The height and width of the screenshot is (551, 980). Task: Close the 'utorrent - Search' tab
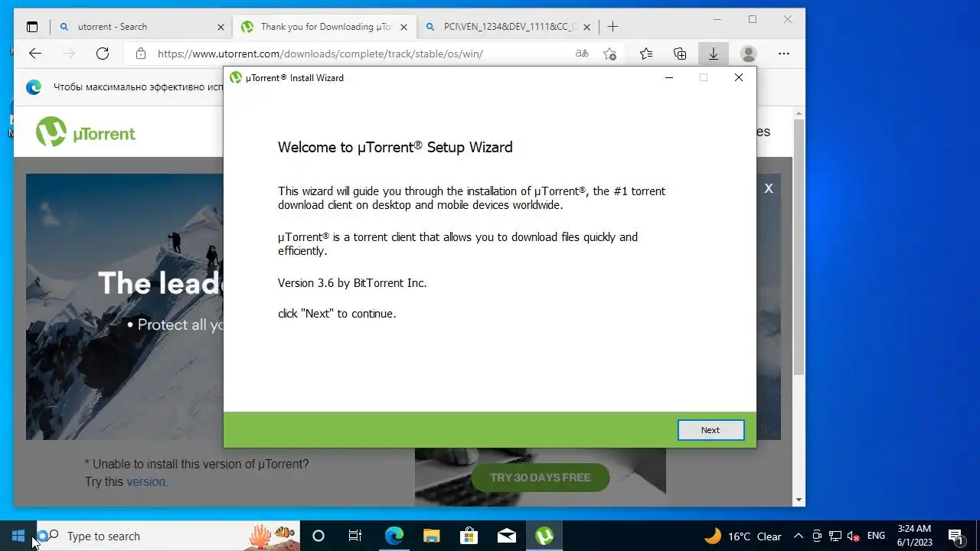220,27
